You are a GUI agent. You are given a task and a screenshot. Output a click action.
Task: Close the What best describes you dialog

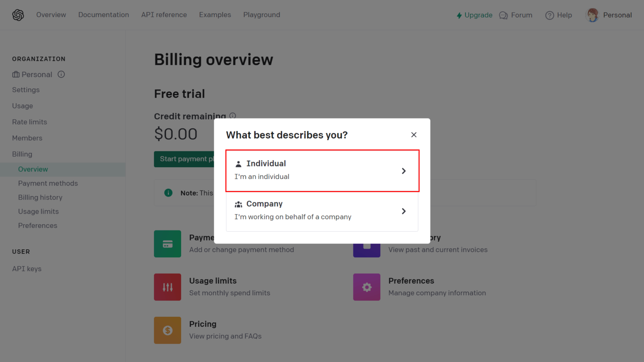point(414,134)
